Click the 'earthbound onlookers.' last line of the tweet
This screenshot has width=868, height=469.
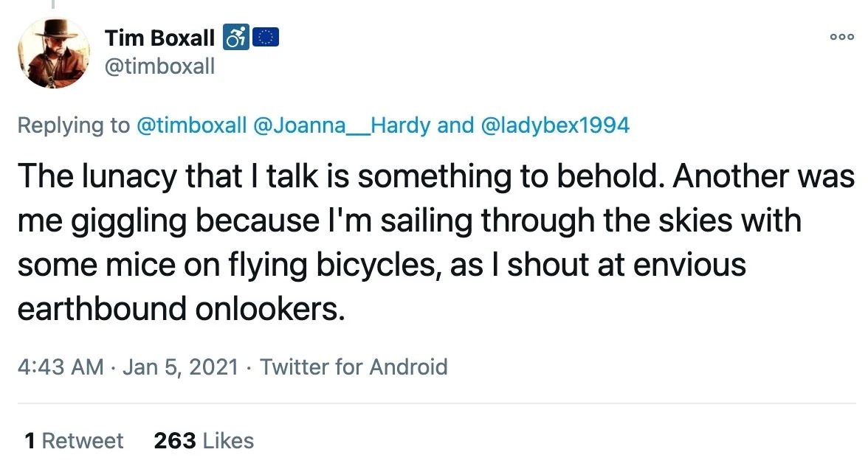tap(181, 308)
